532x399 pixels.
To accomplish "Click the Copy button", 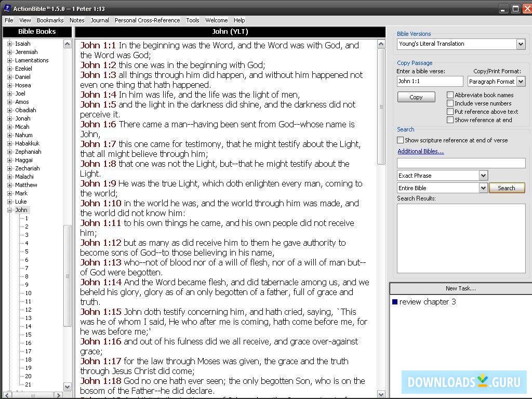I will pyautogui.click(x=416, y=97).
